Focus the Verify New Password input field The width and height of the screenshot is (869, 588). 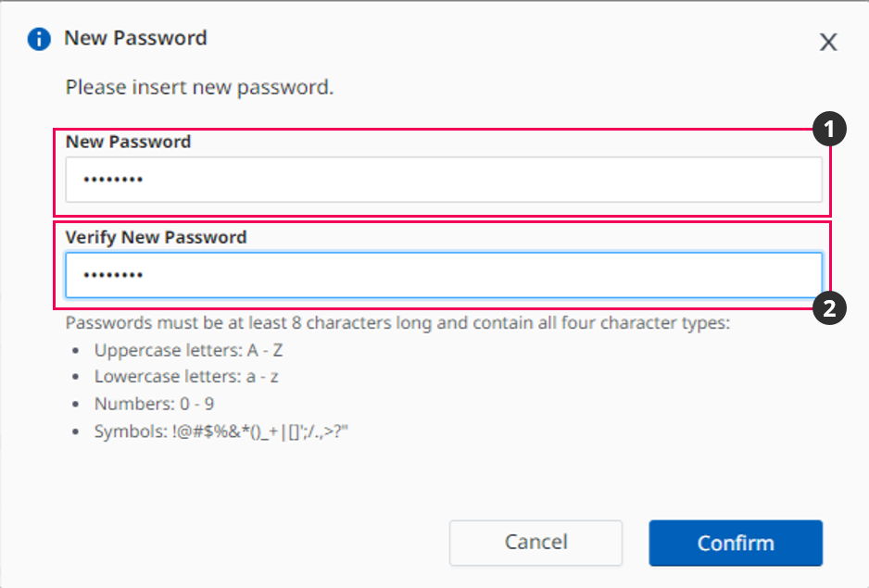pyautogui.click(x=443, y=275)
